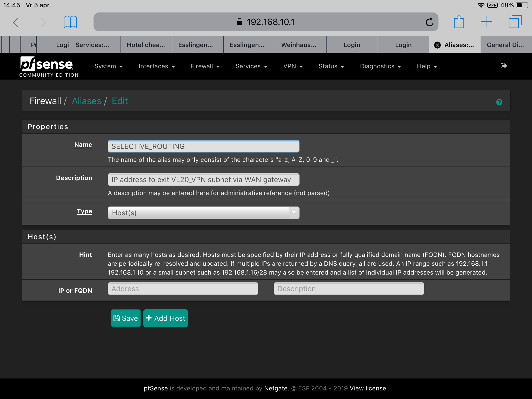This screenshot has width=532, height=399.
Task: Show all tabs overview icon
Action: click(515, 22)
